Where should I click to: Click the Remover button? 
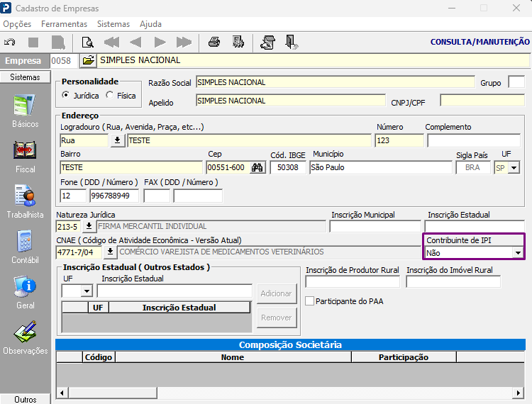[277, 318]
